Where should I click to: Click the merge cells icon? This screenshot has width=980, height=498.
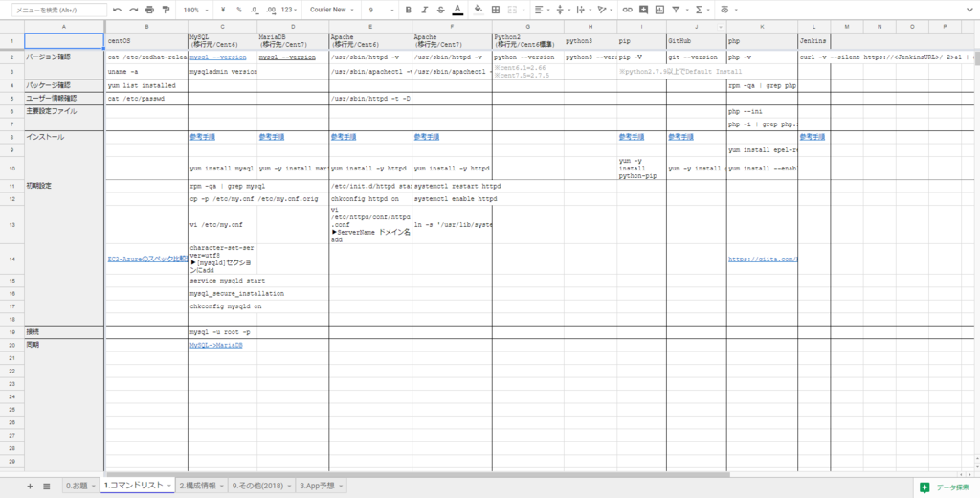pyautogui.click(x=512, y=10)
